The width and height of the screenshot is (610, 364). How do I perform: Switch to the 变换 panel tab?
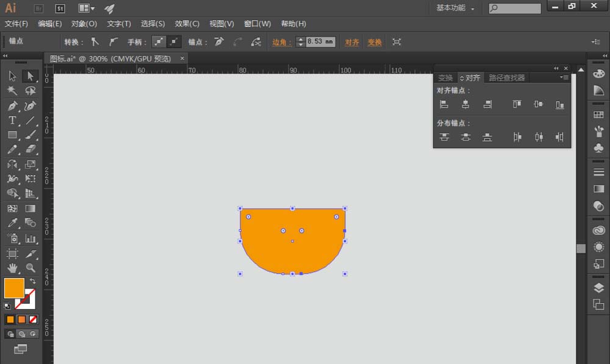tap(445, 78)
